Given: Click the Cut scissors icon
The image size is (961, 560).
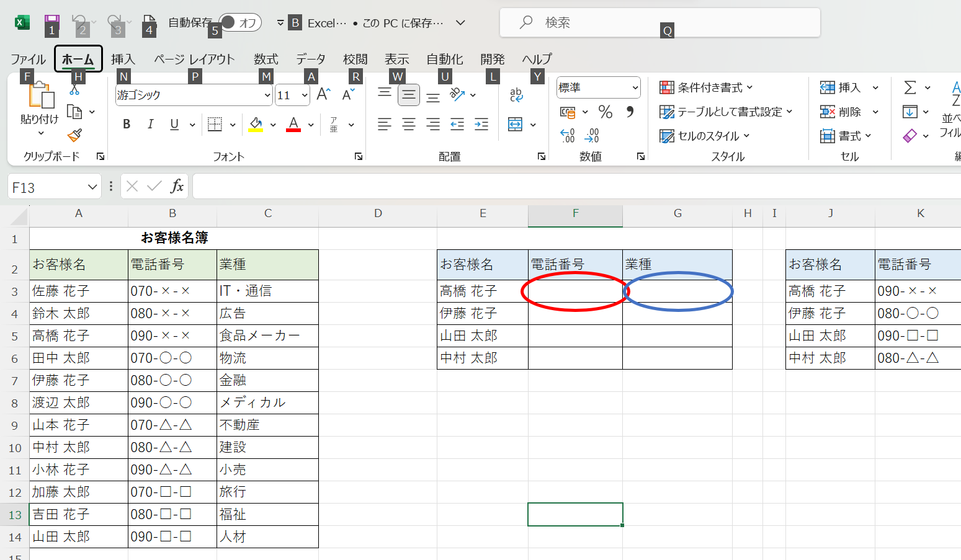Looking at the screenshot, I should (74, 90).
